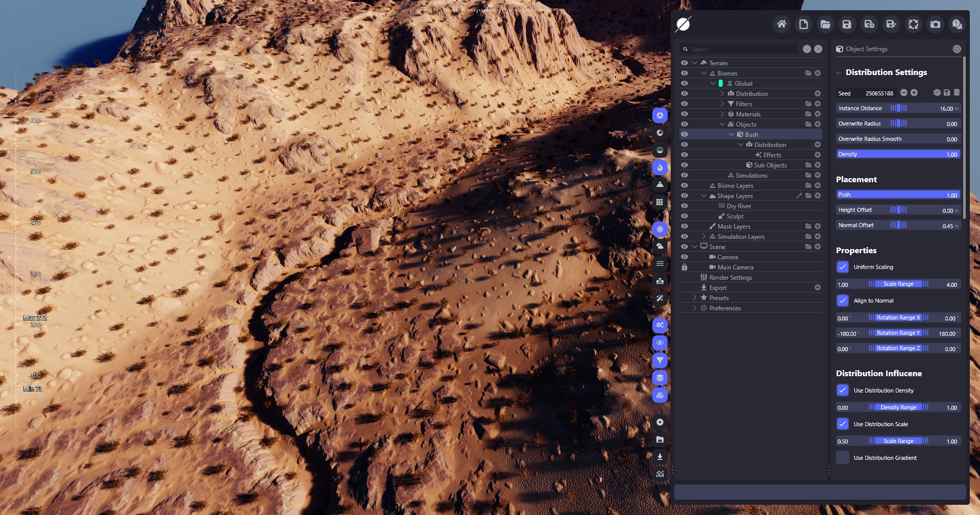Click the camera screenshot icon
The image size is (980, 515).
pos(935,24)
